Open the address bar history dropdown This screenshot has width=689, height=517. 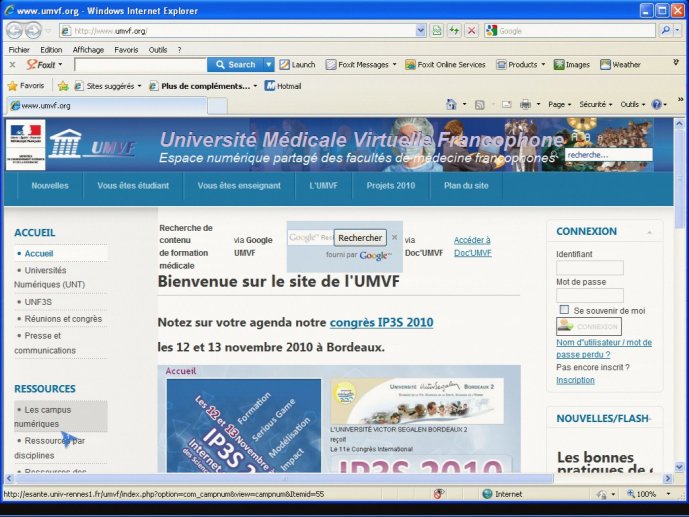click(421, 31)
